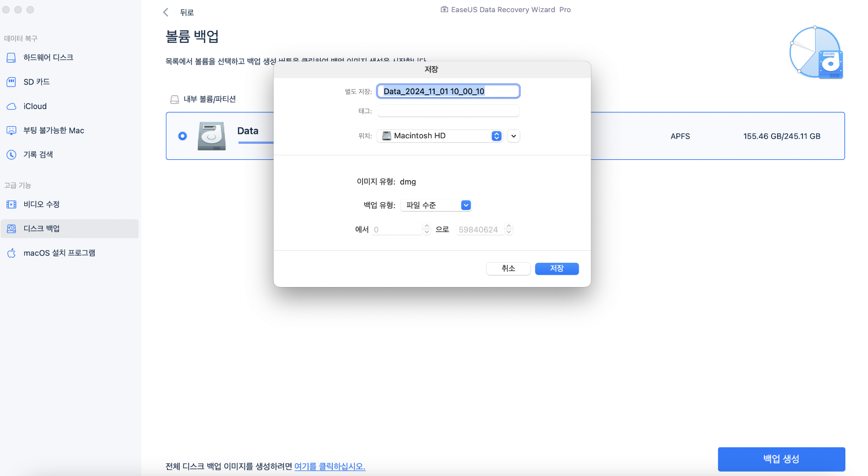Click the EaseUS title bar app icon
The width and height of the screenshot is (868, 476).
(444, 9)
